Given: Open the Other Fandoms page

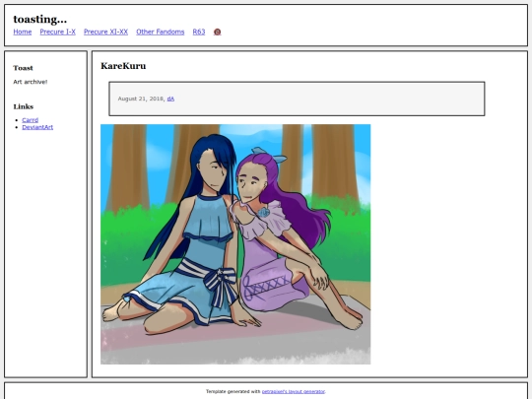Looking at the screenshot, I should point(161,32).
